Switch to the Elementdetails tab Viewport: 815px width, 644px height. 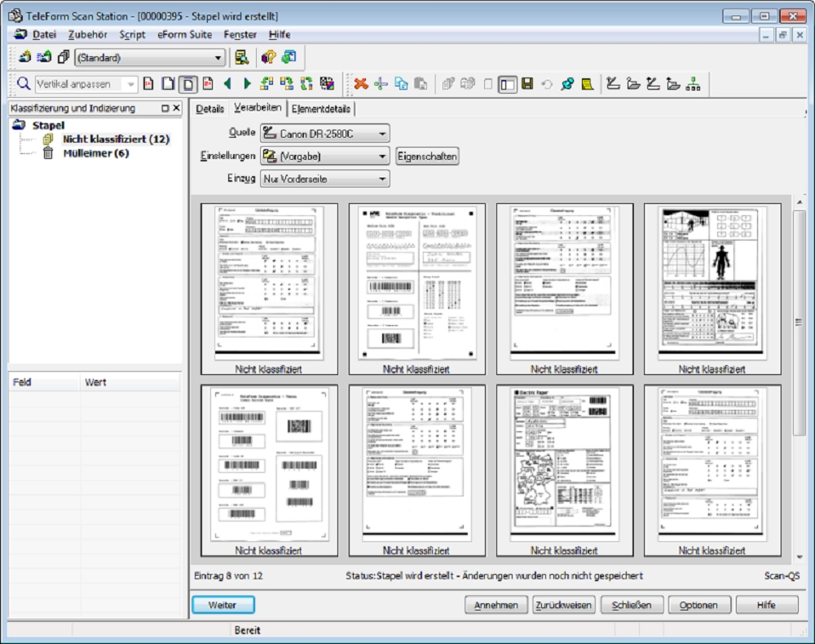[x=321, y=108]
